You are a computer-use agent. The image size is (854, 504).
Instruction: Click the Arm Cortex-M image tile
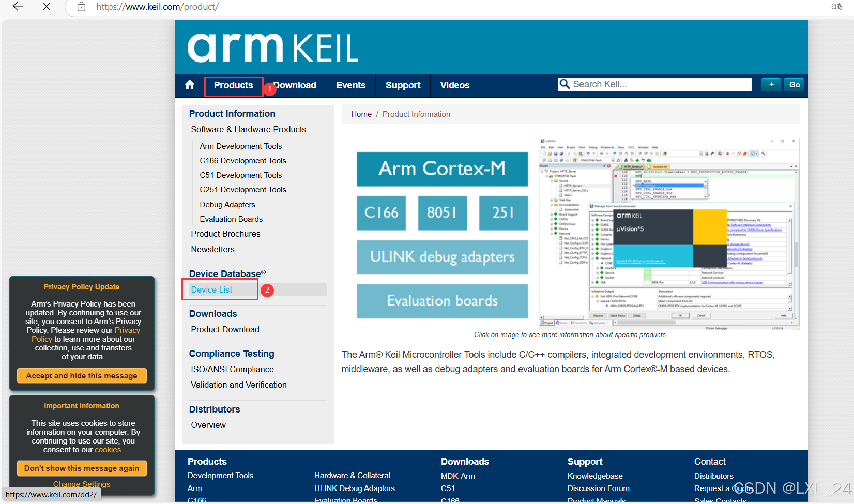[443, 169]
